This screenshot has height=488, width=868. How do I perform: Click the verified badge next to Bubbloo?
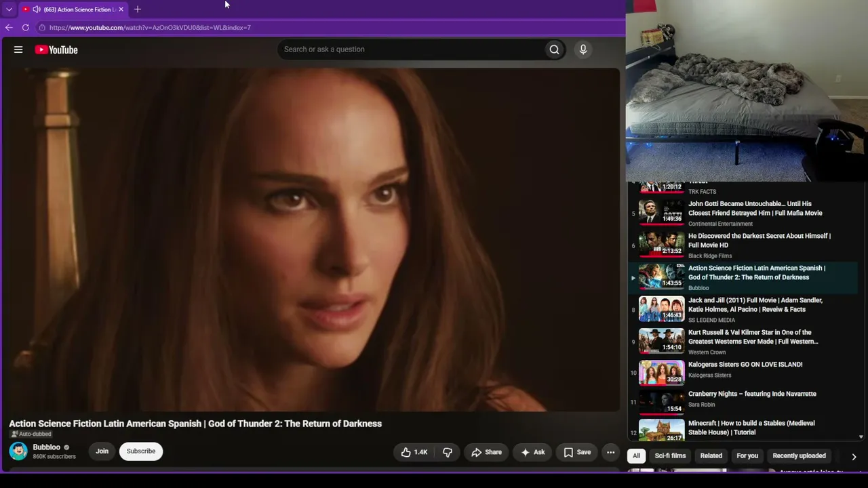[66, 447]
